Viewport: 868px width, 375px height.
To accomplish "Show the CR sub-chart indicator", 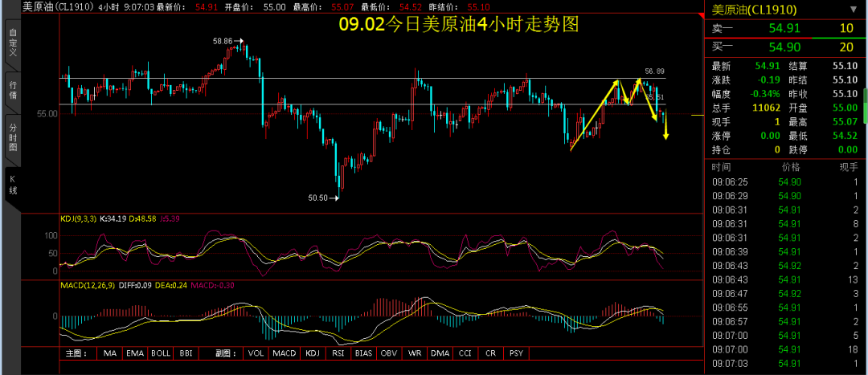I will [x=490, y=353].
